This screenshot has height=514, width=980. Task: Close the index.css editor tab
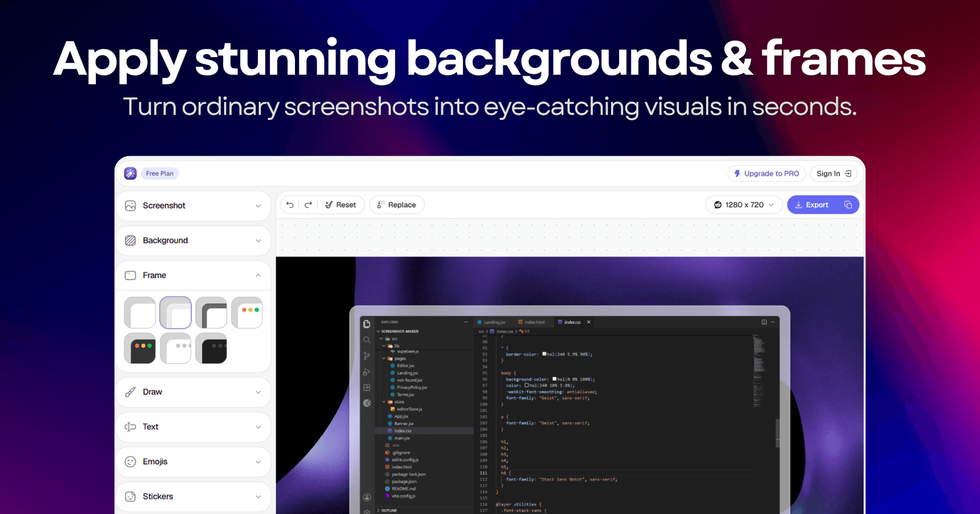[x=589, y=322]
